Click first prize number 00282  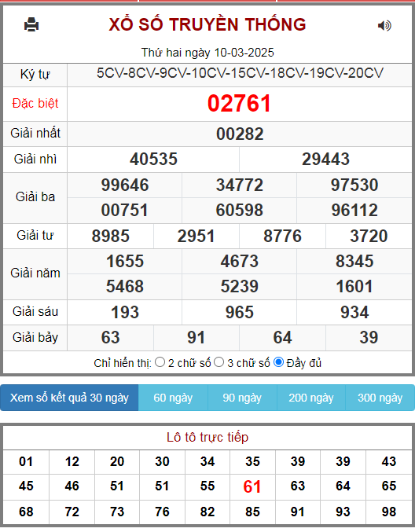coord(240,134)
